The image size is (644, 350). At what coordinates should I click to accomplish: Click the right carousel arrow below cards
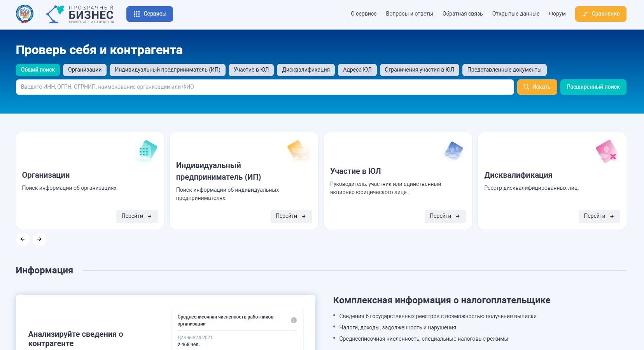point(39,239)
